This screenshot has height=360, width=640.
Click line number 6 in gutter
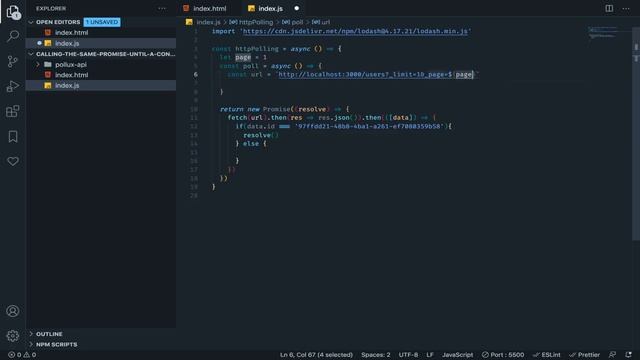196,75
